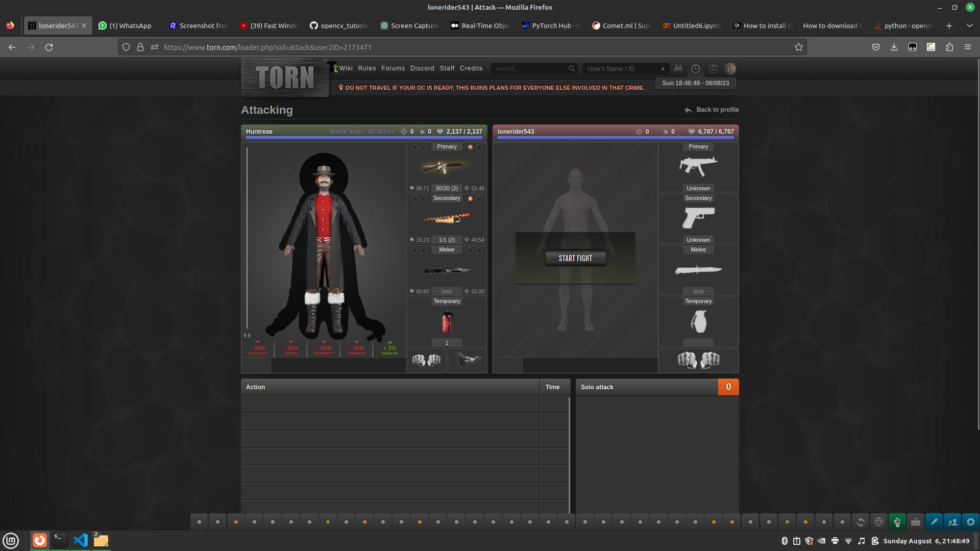Toggle second empty mod slot on Primary
The height and width of the screenshot is (551, 980).
tap(423, 147)
